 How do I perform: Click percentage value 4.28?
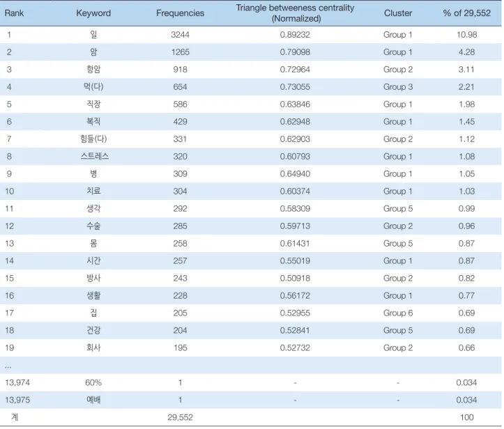tap(467, 52)
